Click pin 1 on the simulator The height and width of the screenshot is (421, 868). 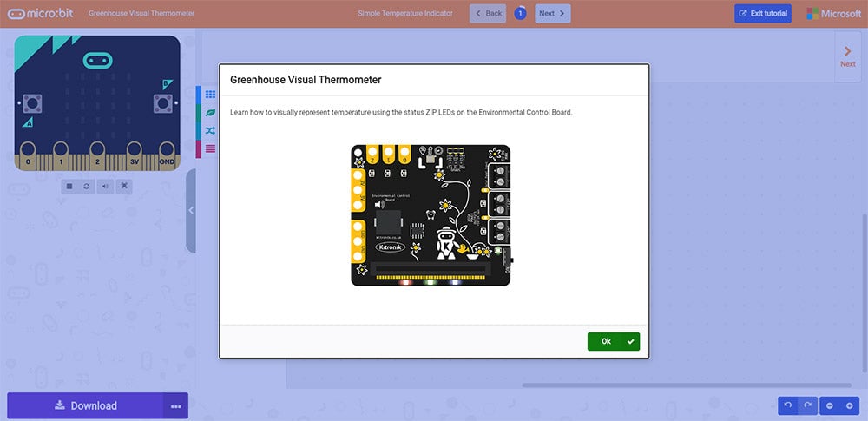point(61,155)
